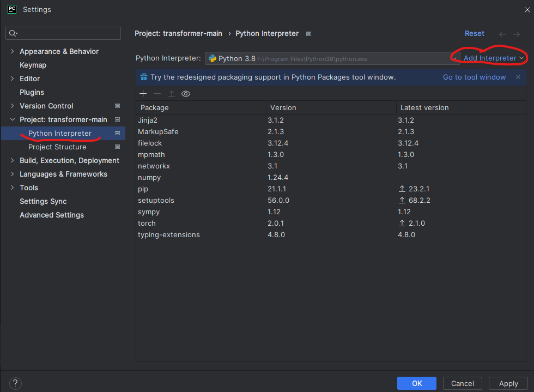Click the upgrade package arrow icon
The width and height of the screenshot is (534, 392).
172,94
